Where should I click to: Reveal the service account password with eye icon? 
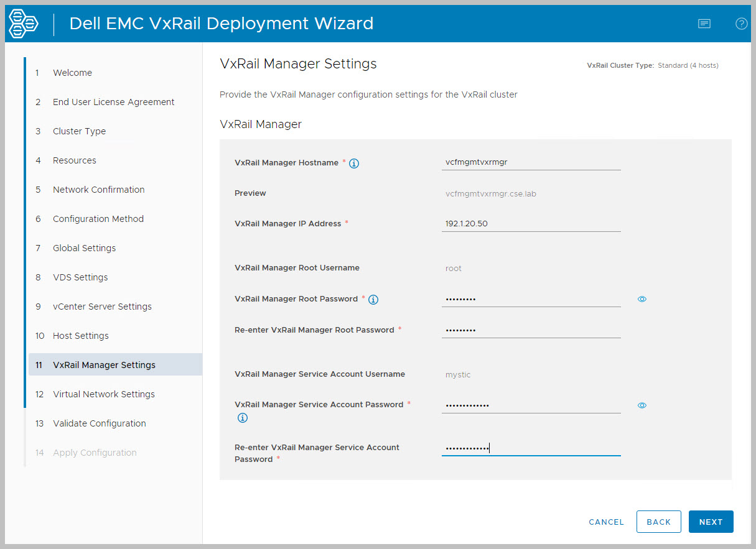point(642,405)
